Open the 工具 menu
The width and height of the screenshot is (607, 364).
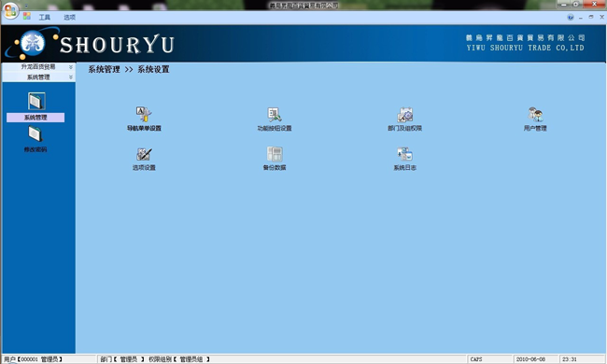tap(45, 17)
